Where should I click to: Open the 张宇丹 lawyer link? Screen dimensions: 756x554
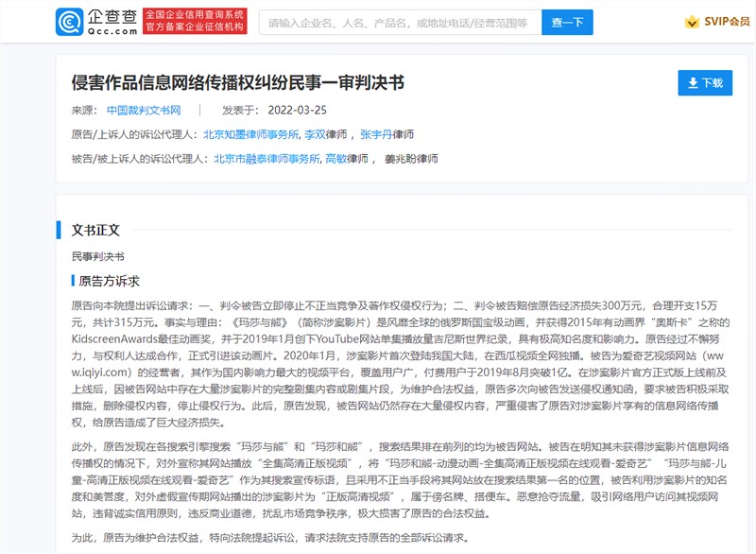(376, 134)
